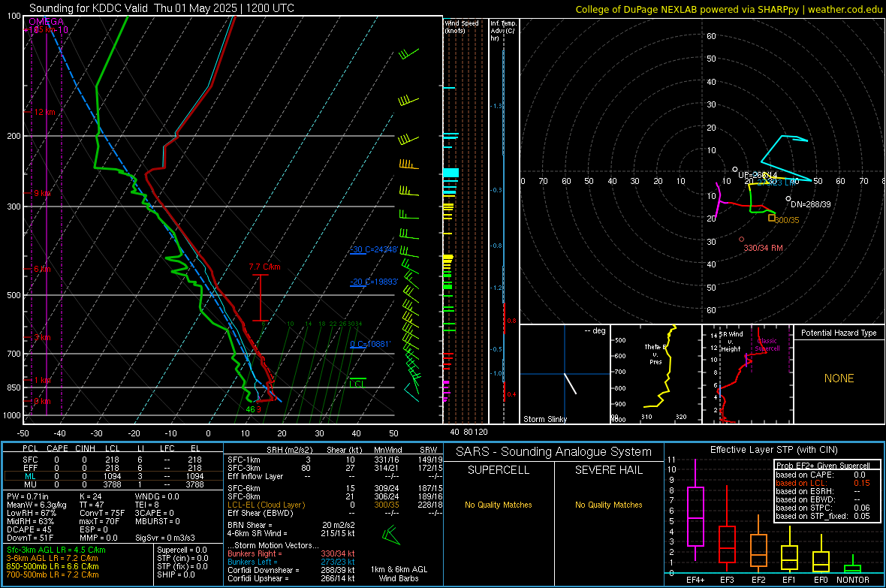
Task: Click 'ConvT = 75F' value
Action: coord(102,513)
